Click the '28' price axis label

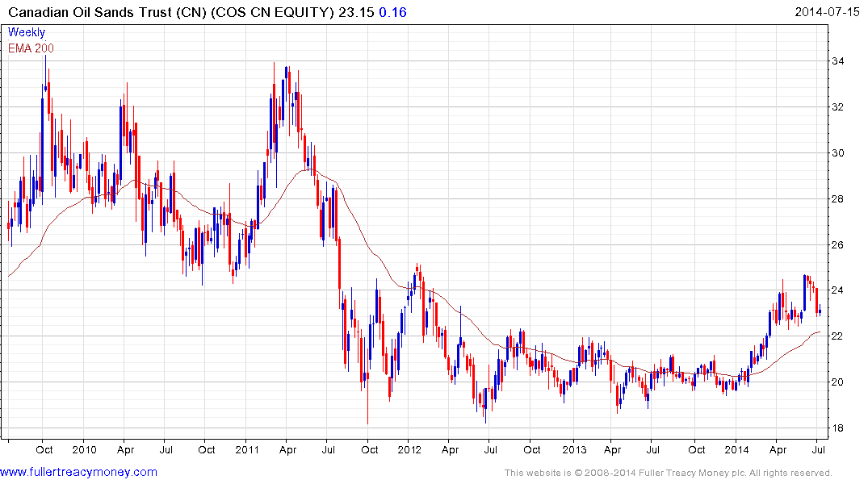click(837, 199)
